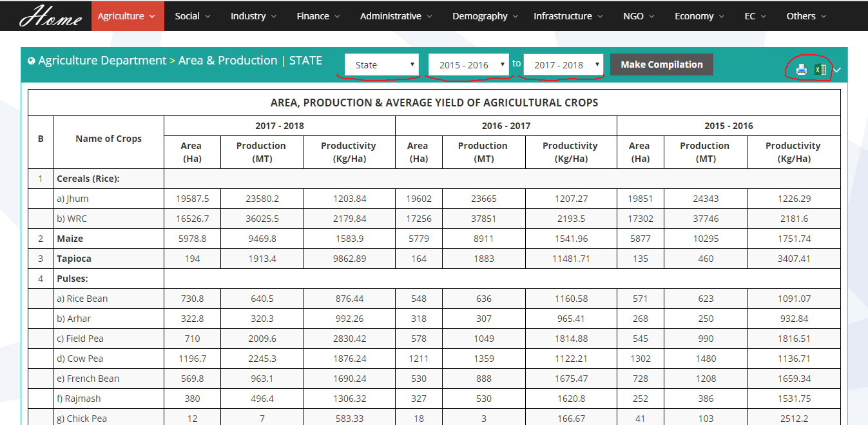Open the Demography menu
The width and height of the screenshot is (868, 425).
(485, 16)
